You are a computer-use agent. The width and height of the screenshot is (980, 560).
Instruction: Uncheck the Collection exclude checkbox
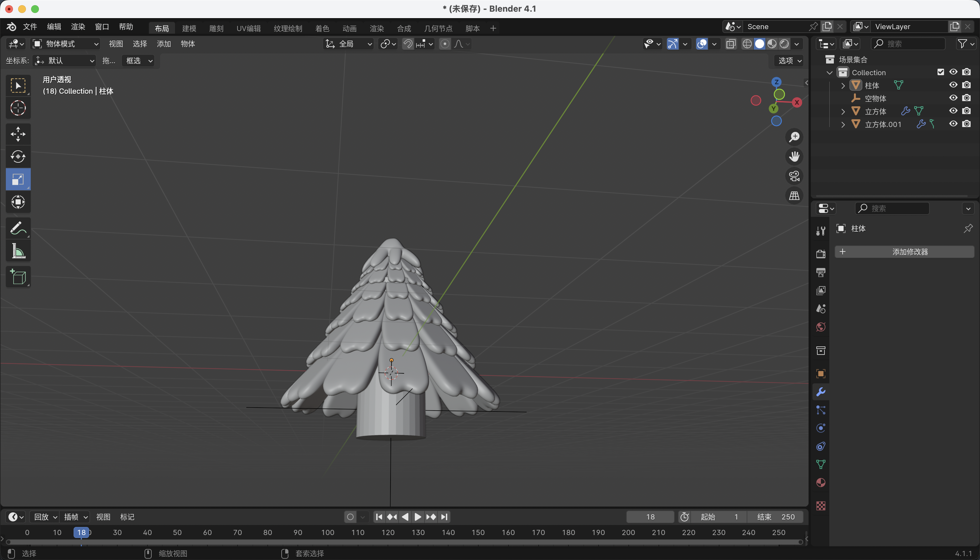click(940, 72)
